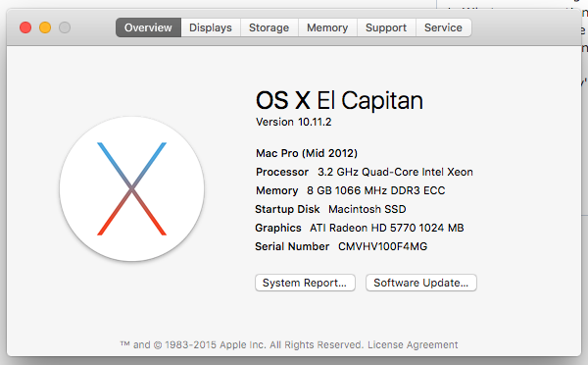Show the Service tab
The height and width of the screenshot is (365, 588).
point(443,27)
